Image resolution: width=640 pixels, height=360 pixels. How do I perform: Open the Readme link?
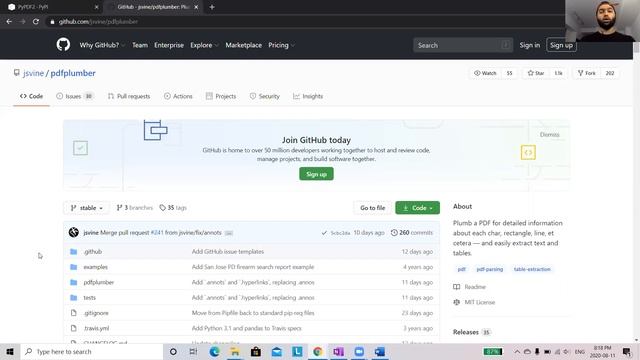coord(470,287)
